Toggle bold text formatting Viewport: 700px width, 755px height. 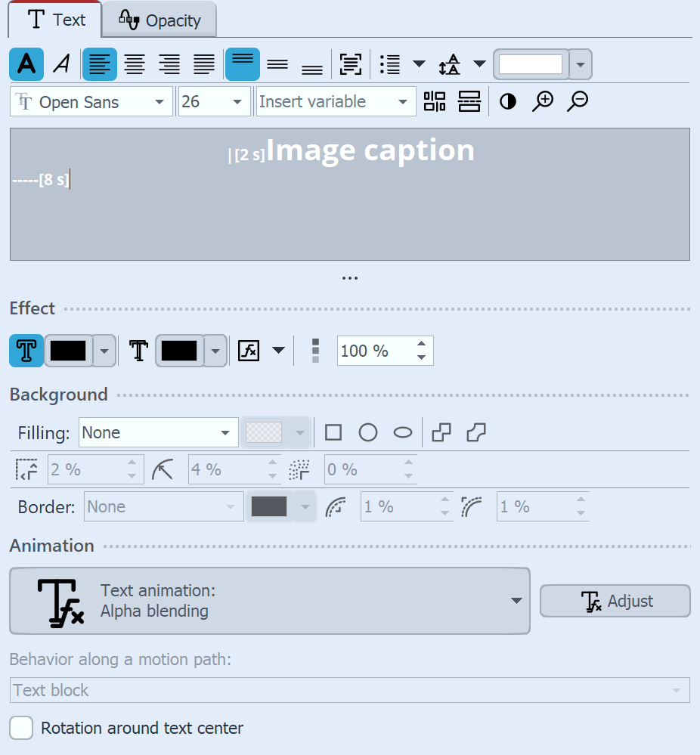click(x=26, y=64)
